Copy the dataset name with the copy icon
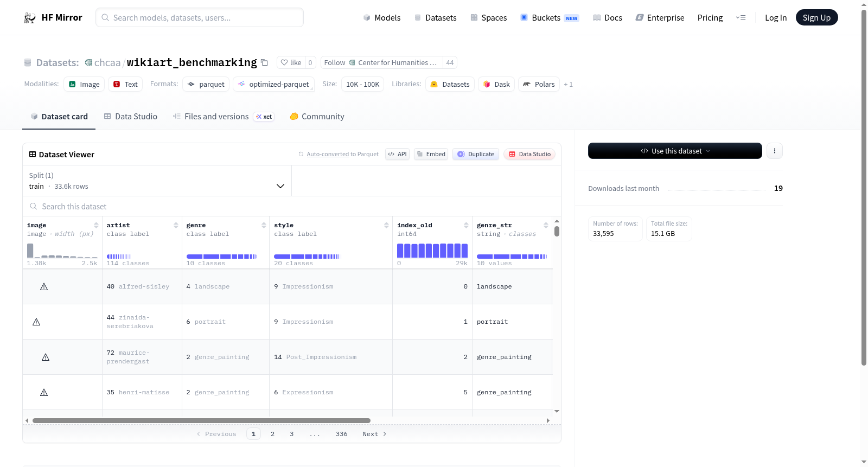The width and height of the screenshot is (868, 467). 264,62
